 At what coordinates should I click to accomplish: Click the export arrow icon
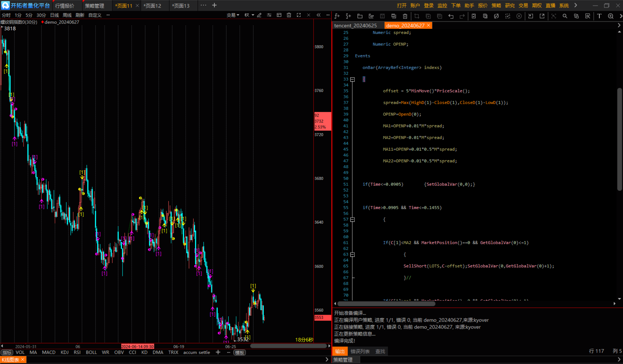542,16
